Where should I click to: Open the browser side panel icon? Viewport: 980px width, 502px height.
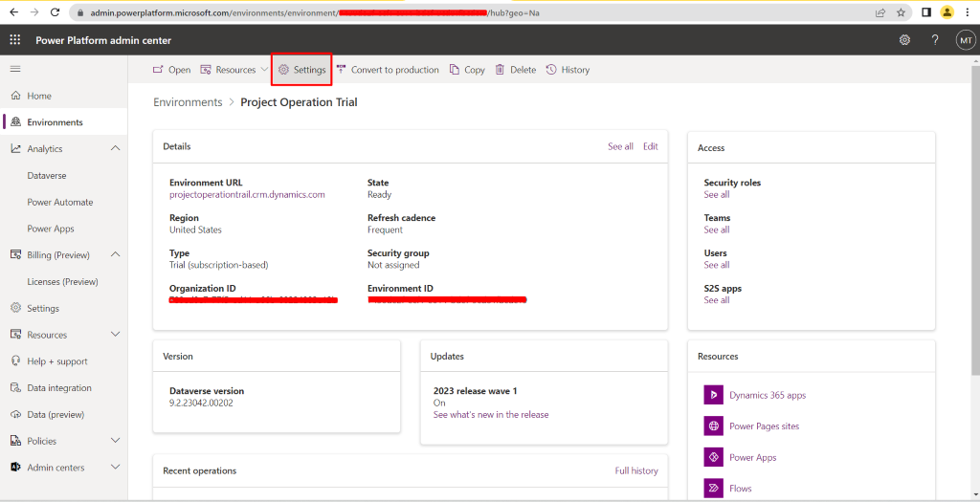pyautogui.click(x=926, y=11)
